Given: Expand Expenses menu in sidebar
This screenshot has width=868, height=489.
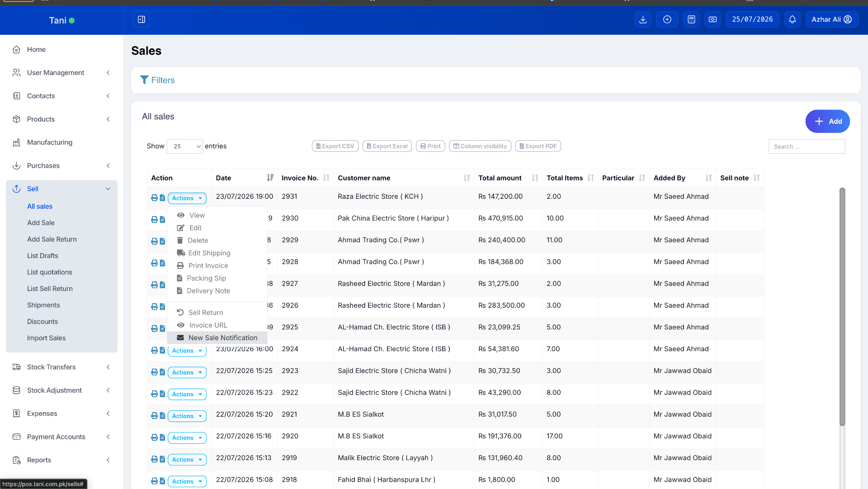Looking at the screenshot, I should click(x=62, y=414).
